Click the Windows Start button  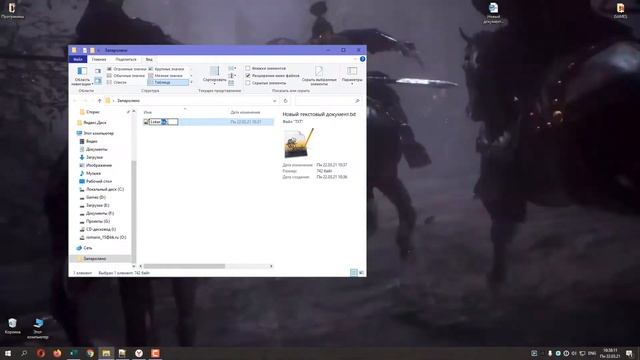click(8, 353)
